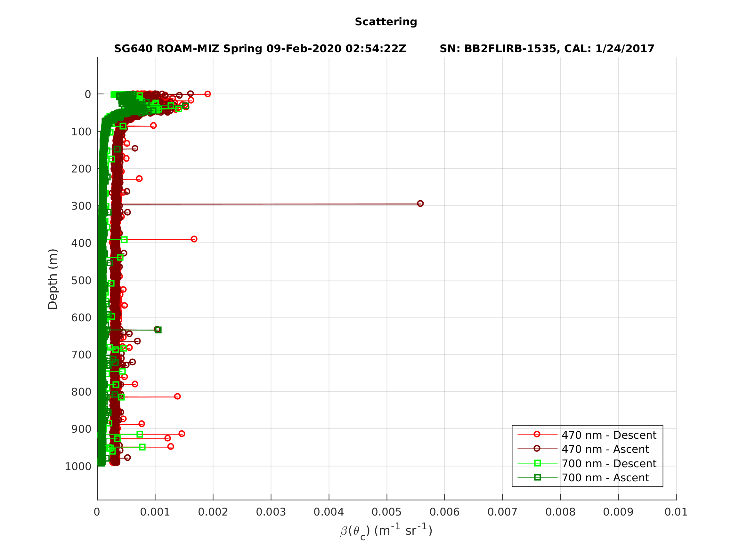Click the dark green square marker in the legend
The image size is (747, 560).
click(x=538, y=477)
